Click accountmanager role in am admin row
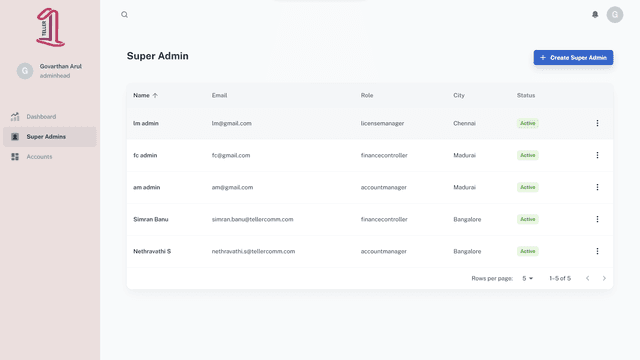 [384, 187]
